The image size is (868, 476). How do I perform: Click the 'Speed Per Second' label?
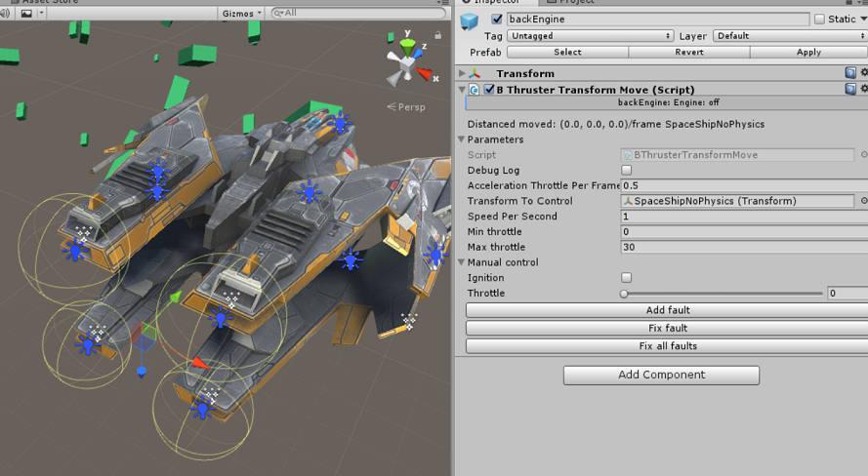coord(512,217)
